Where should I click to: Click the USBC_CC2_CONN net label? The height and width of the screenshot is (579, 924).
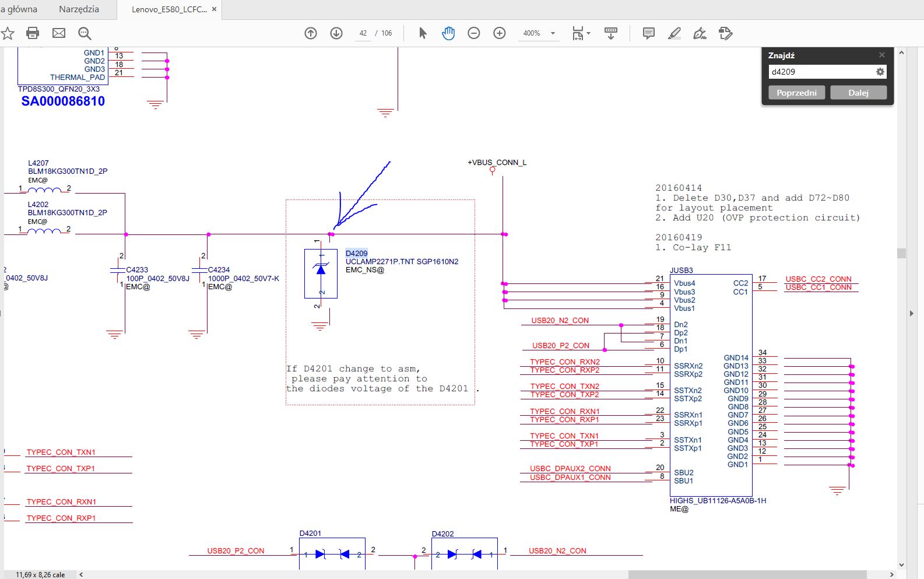818,279
